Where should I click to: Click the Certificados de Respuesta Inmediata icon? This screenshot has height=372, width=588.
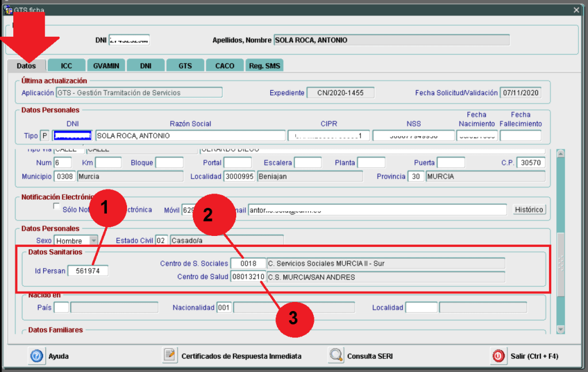click(x=170, y=356)
